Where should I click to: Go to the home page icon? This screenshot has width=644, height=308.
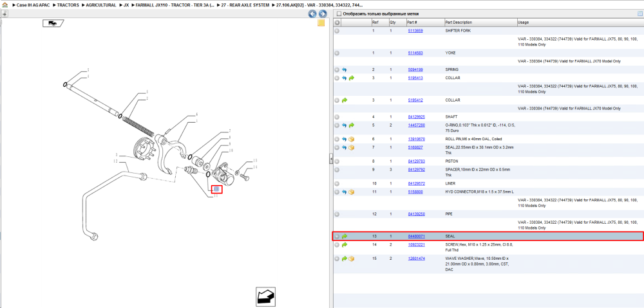coord(5,5)
